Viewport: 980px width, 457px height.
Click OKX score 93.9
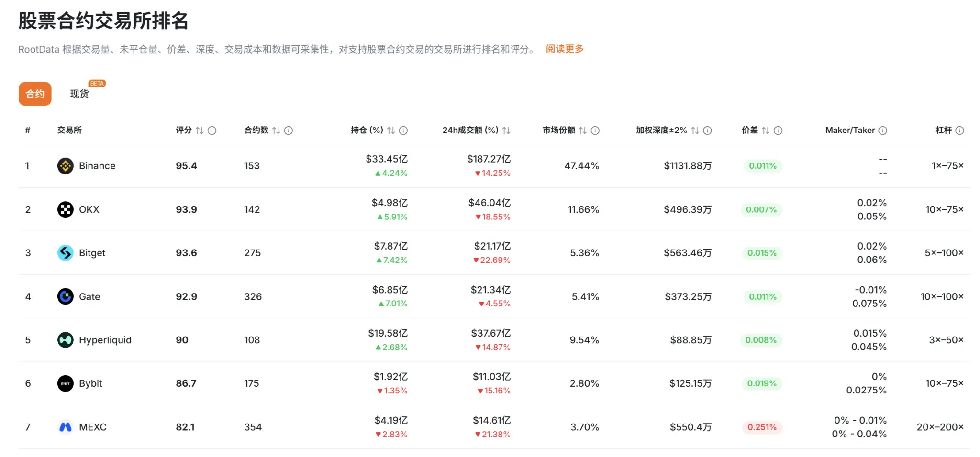pyautogui.click(x=186, y=209)
